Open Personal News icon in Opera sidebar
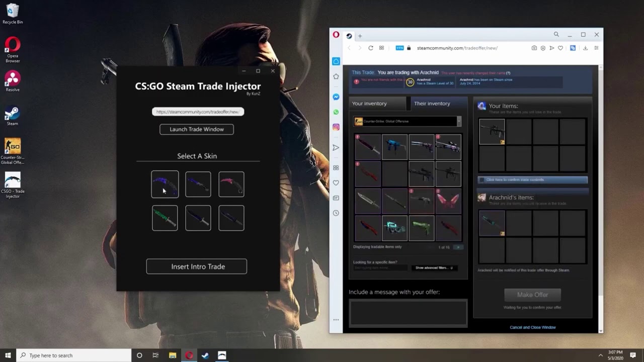This screenshot has width=644, height=362. [x=336, y=198]
